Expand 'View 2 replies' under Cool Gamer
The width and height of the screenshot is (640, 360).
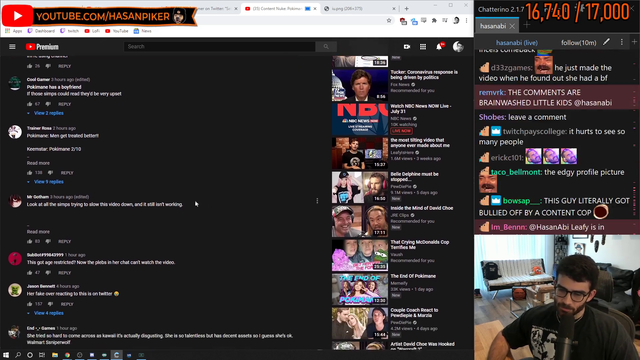click(x=49, y=113)
